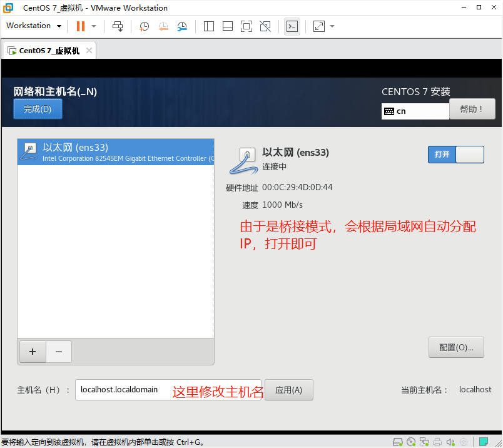Click the speed value 1000 Mb/s
Screen dimensions: 503x448
282,205
